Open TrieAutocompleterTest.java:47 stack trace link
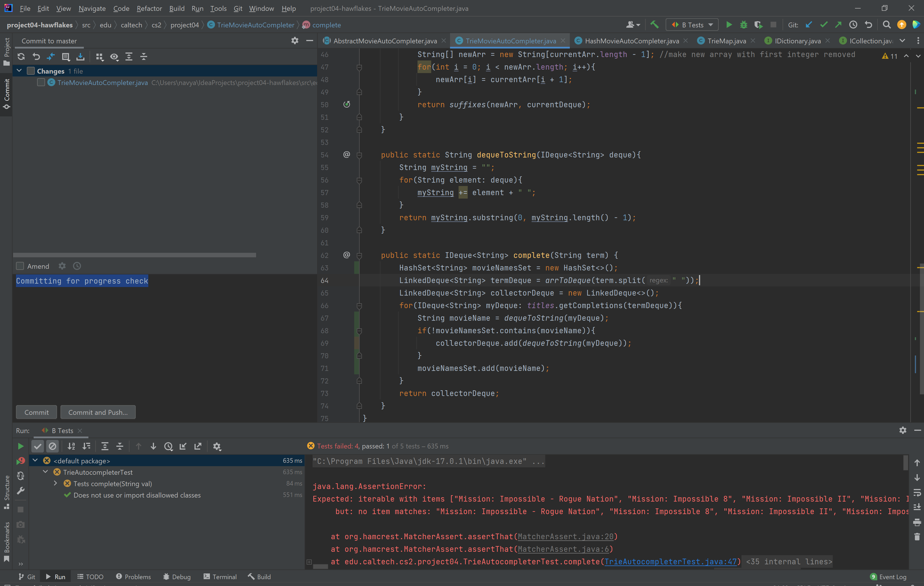 click(670, 562)
